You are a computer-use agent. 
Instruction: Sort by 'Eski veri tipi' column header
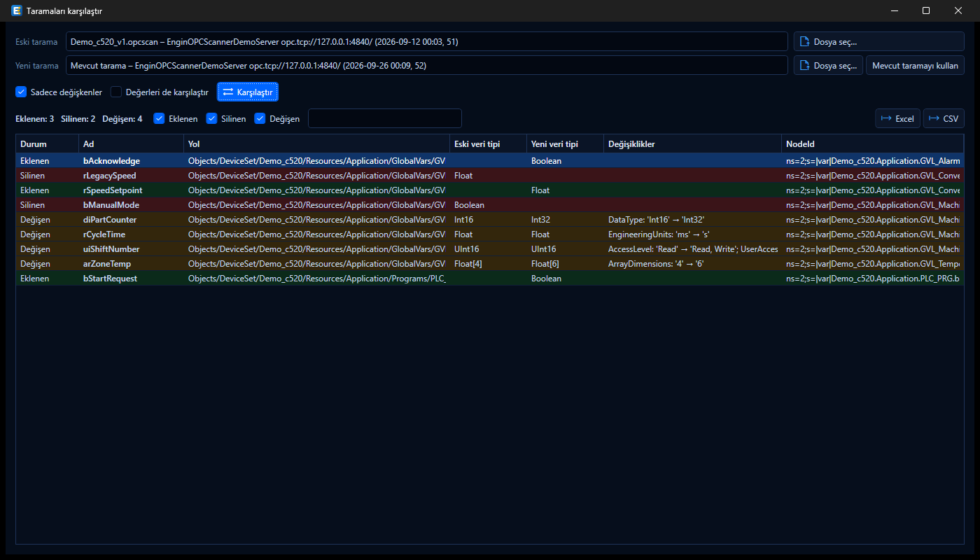(x=488, y=144)
